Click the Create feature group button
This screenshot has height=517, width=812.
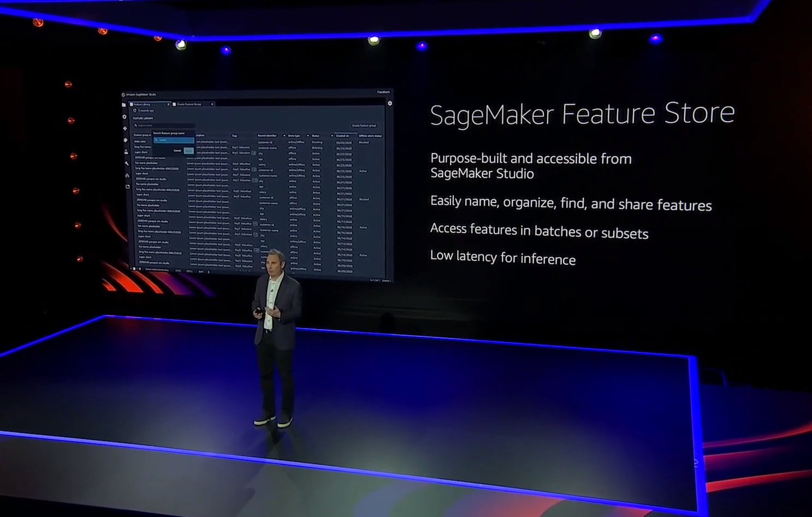pyautogui.click(x=364, y=126)
